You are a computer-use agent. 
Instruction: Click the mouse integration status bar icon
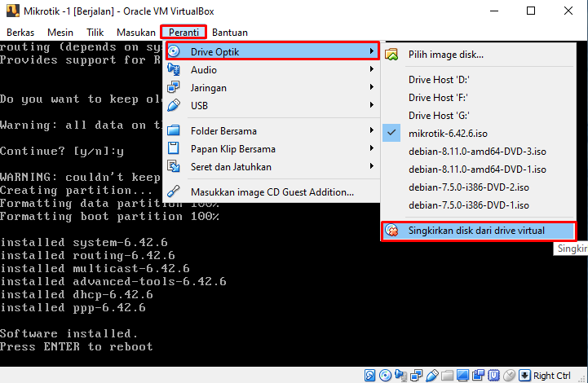pos(509,375)
